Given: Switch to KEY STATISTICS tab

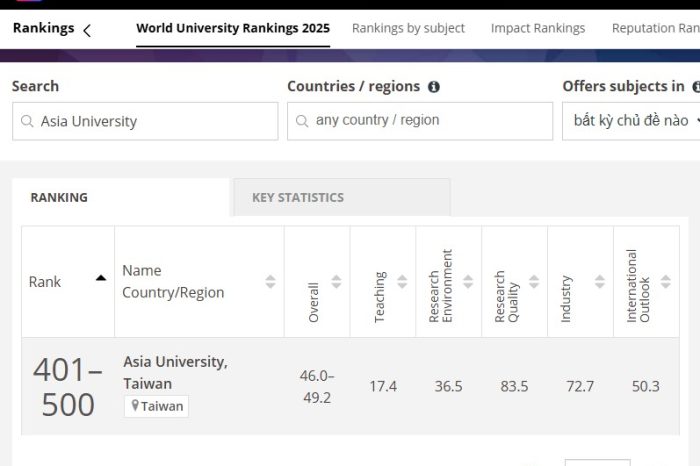Looking at the screenshot, I should point(342,197).
